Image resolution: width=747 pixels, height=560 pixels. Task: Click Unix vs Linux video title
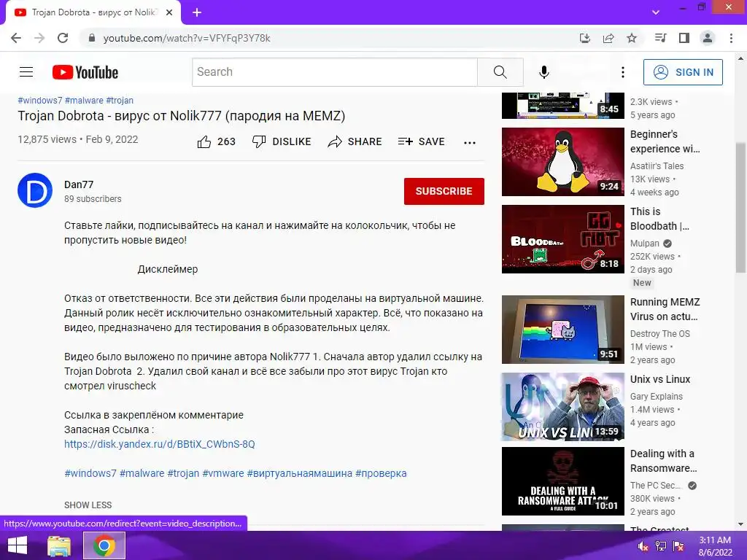click(660, 379)
